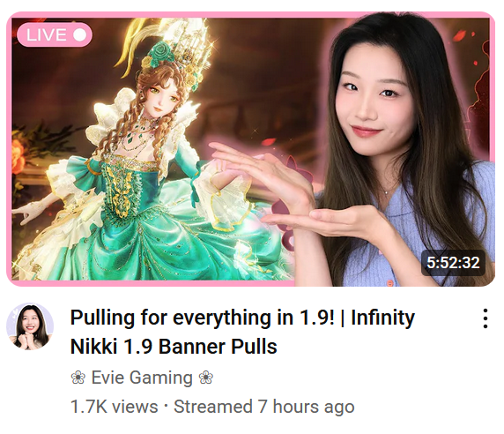
Task: Click the gold birdcage crown in thumbnail
Action: (x=189, y=41)
